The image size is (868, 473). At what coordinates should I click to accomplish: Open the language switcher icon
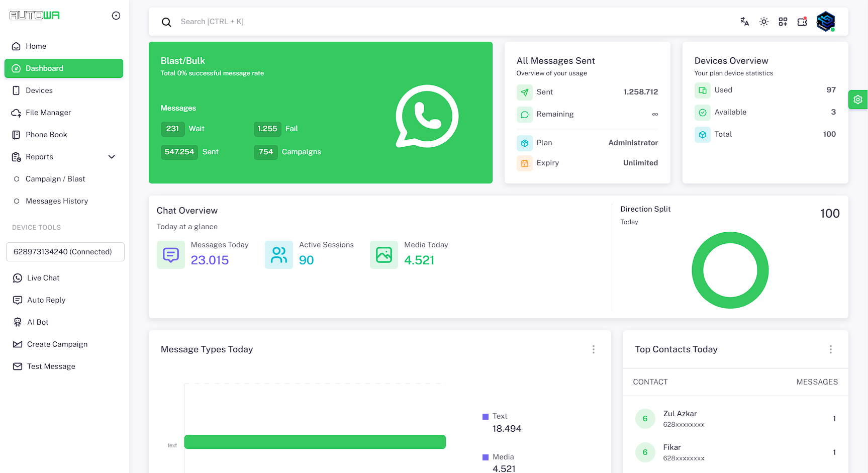coord(744,22)
